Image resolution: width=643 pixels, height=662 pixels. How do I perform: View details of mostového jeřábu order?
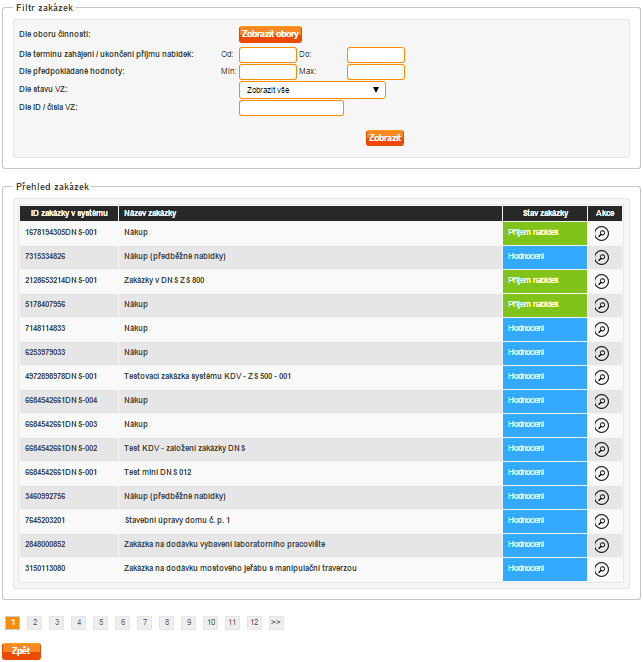point(602,569)
